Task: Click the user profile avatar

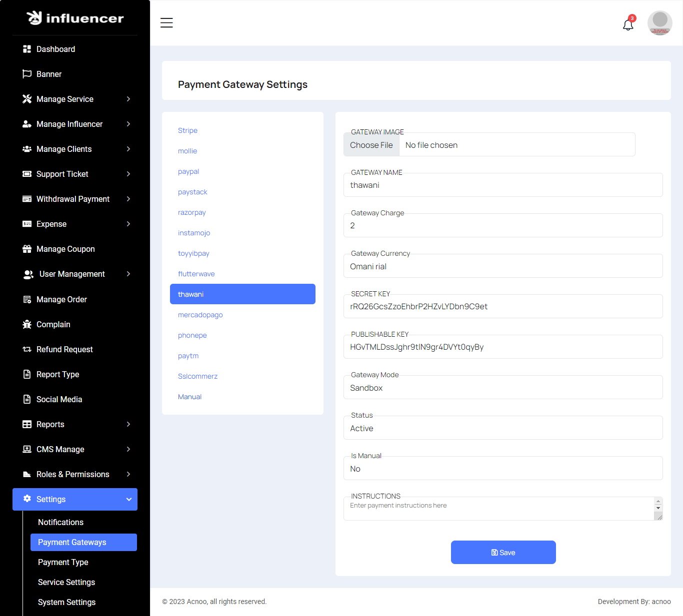Action: click(659, 23)
